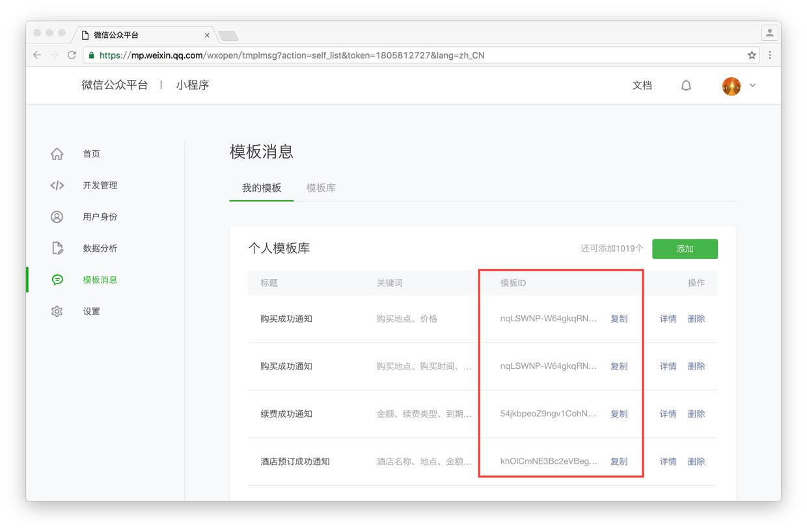Click 小程序 in the header
807x532 pixels.
click(193, 85)
